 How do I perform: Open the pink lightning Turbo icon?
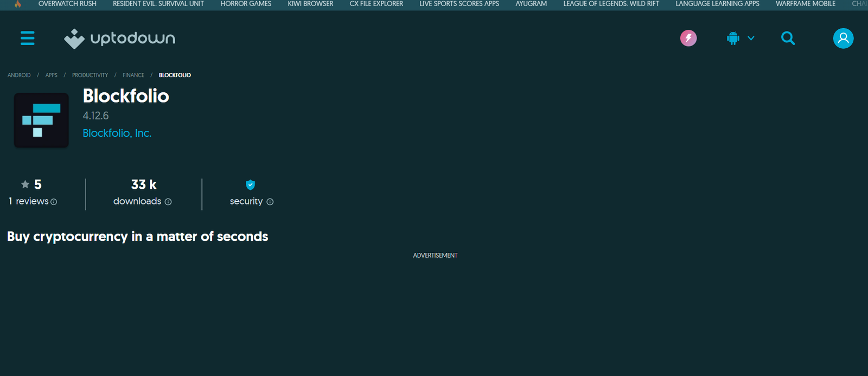click(688, 38)
